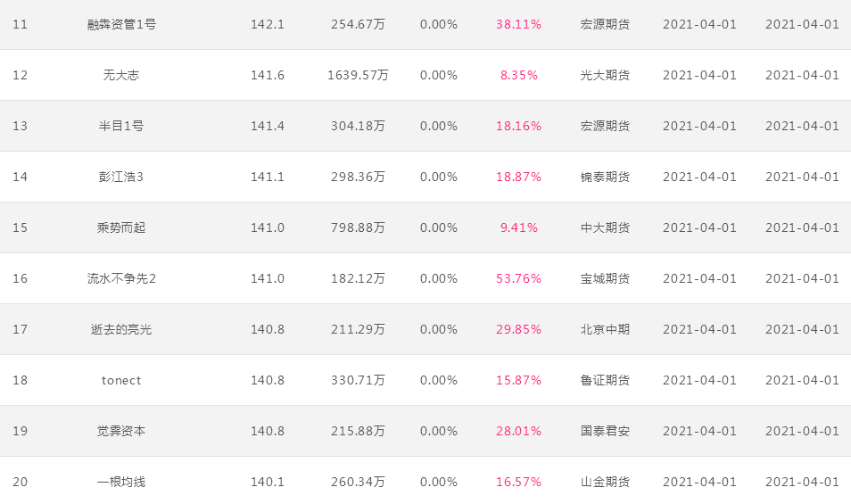Click the 28.01% return in row 19
851x504 pixels.
(x=519, y=431)
